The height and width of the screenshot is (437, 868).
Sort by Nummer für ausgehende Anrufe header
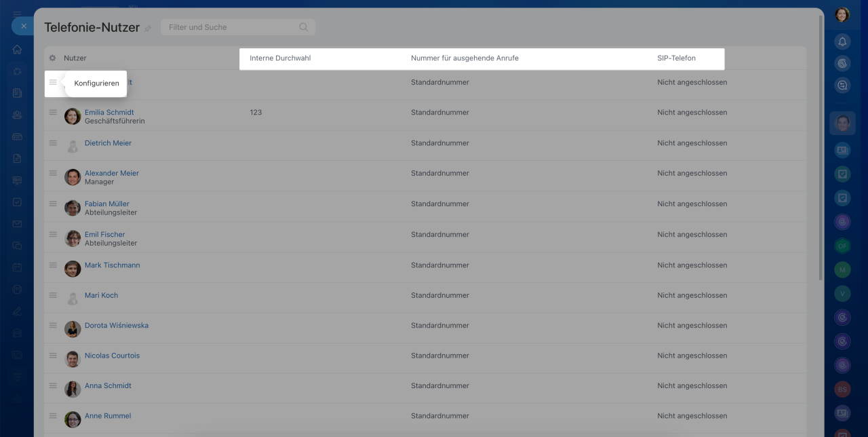[465, 58]
